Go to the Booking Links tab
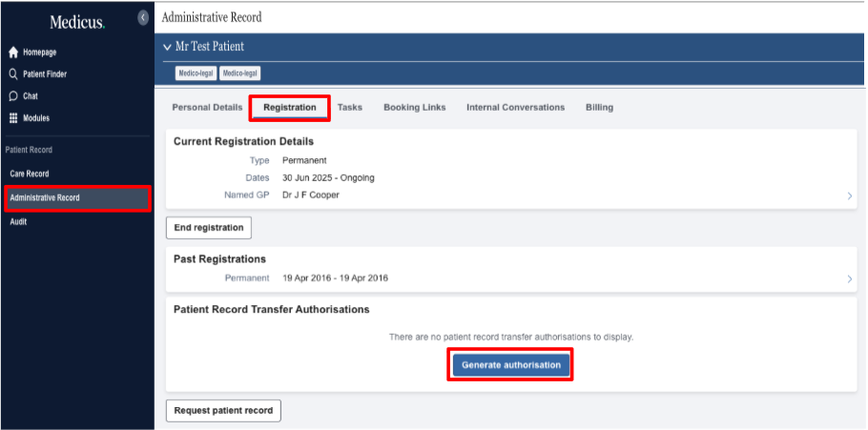Screen dimensions: 868x430 (414, 108)
